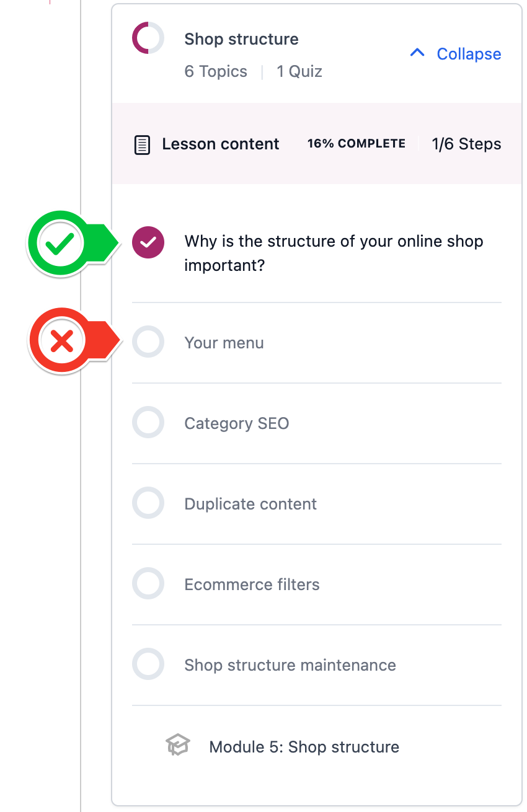Open the Category SEO topic

(237, 423)
